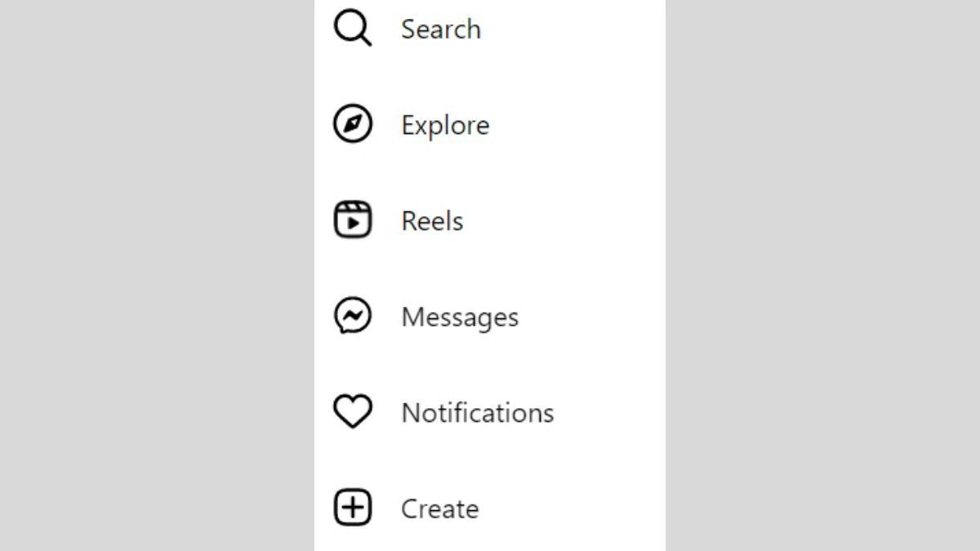Click the Notifications heart icon

click(352, 412)
